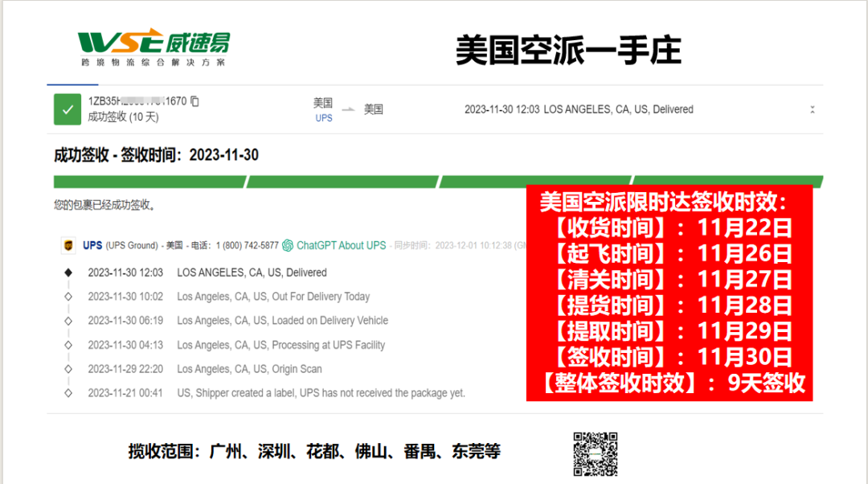Screen dimensions: 868x484
Task: Click the green delivered checkmark icon
Action: [x=67, y=109]
